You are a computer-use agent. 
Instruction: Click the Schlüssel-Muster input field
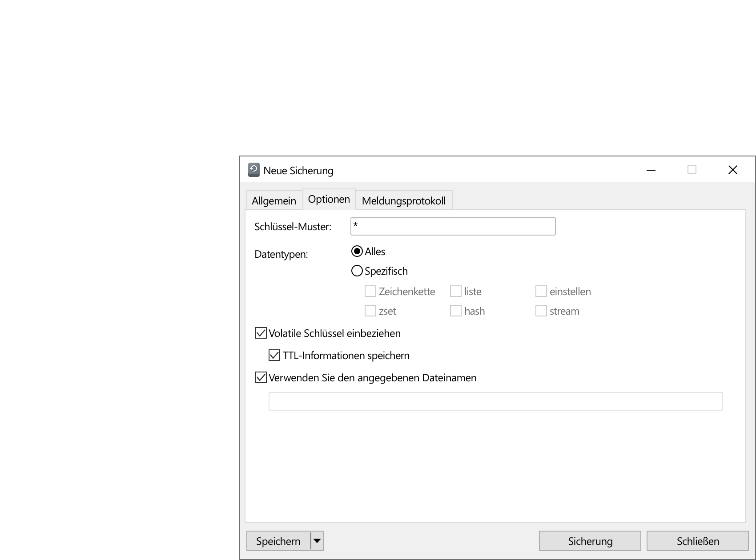tap(453, 226)
